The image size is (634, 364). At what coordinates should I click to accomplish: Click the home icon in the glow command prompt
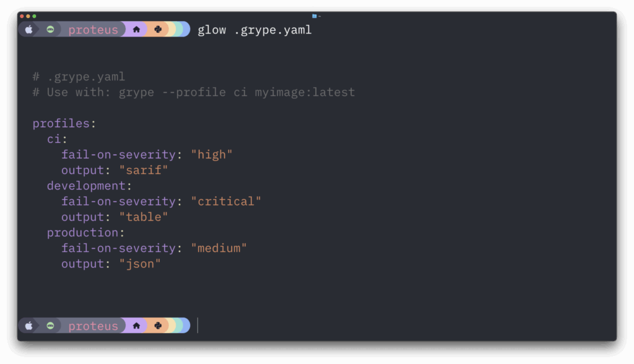(x=136, y=30)
